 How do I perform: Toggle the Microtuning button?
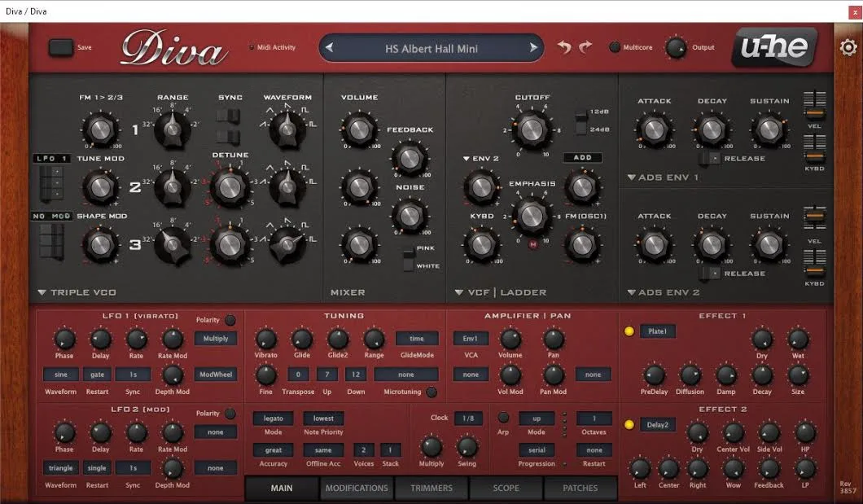tap(431, 392)
